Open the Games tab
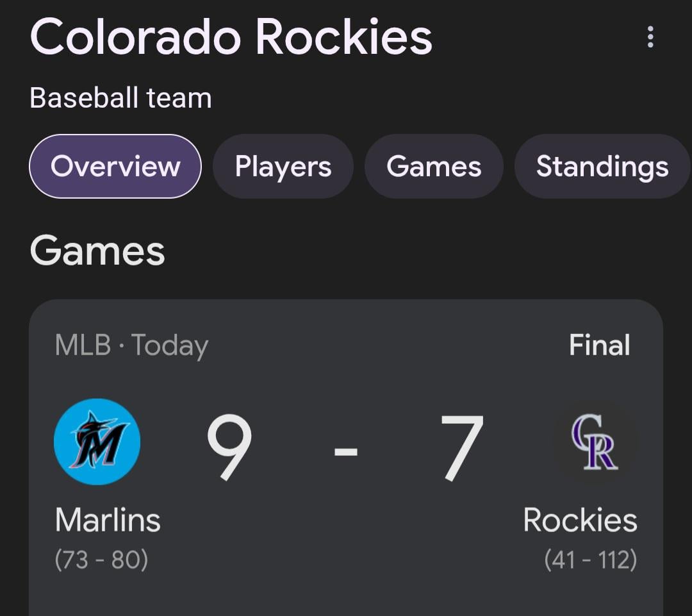The height and width of the screenshot is (616, 692). (x=434, y=167)
